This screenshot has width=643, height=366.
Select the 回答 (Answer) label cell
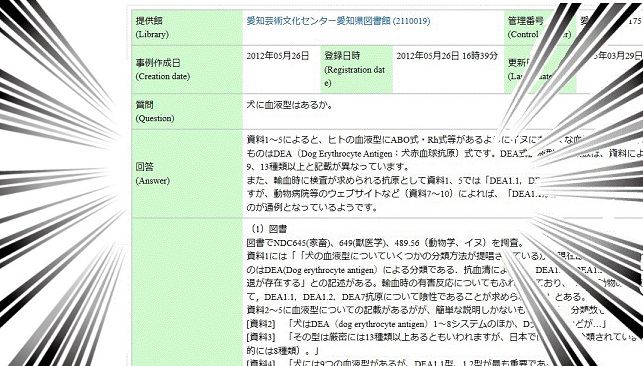[x=187, y=174]
